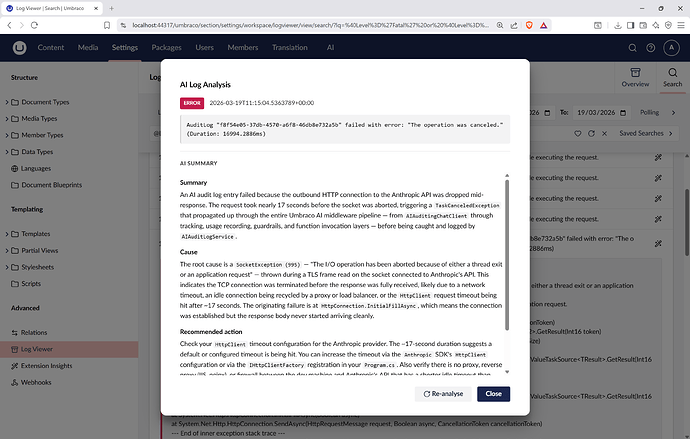690x439 pixels.
Task: Click the Re-analyse button
Action: 443,394
